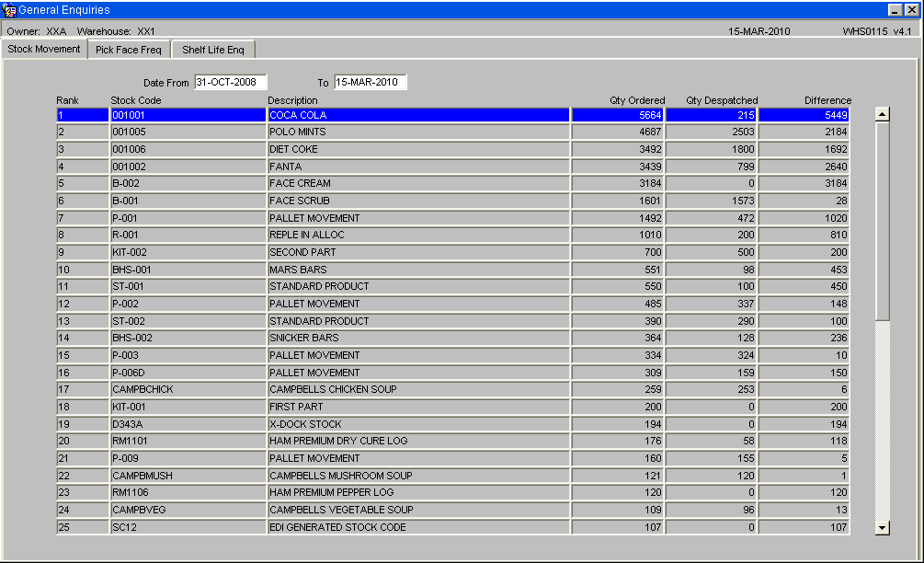Select stock code 001001 cell
Screen dimensions: 924x563
[x=188, y=115]
